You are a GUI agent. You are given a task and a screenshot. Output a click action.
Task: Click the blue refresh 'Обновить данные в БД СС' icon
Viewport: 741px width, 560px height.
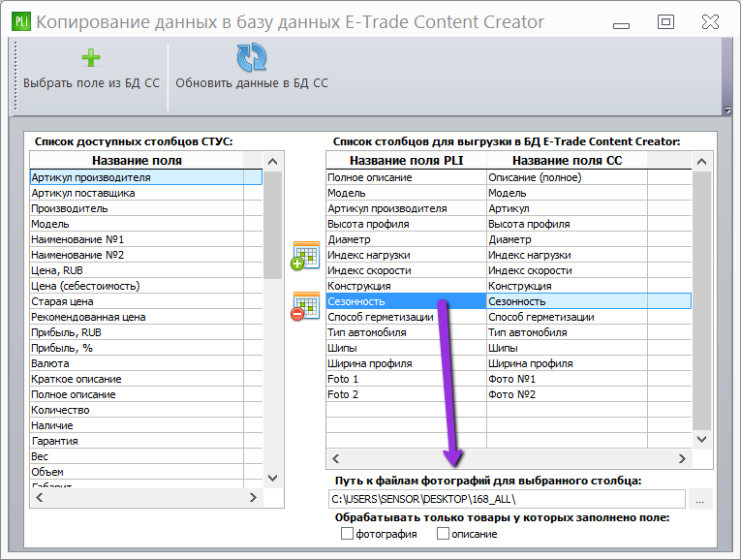pyautogui.click(x=252, y=57)
